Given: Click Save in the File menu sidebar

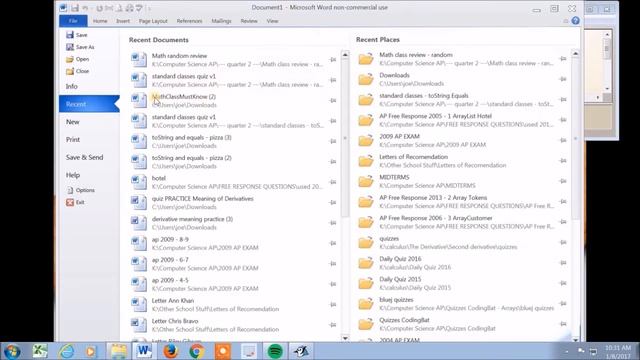Looking at the screenshot, I should click(77, 35).
